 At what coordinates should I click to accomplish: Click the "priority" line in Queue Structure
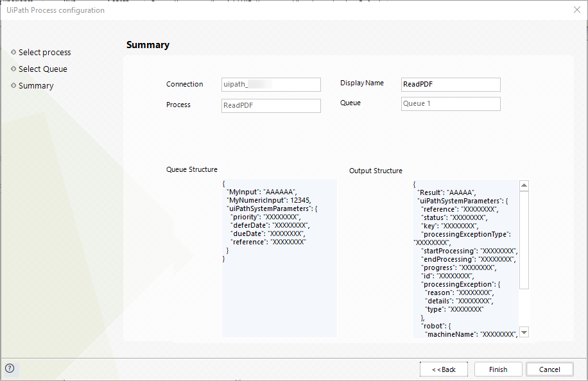[x=266, y=217]
